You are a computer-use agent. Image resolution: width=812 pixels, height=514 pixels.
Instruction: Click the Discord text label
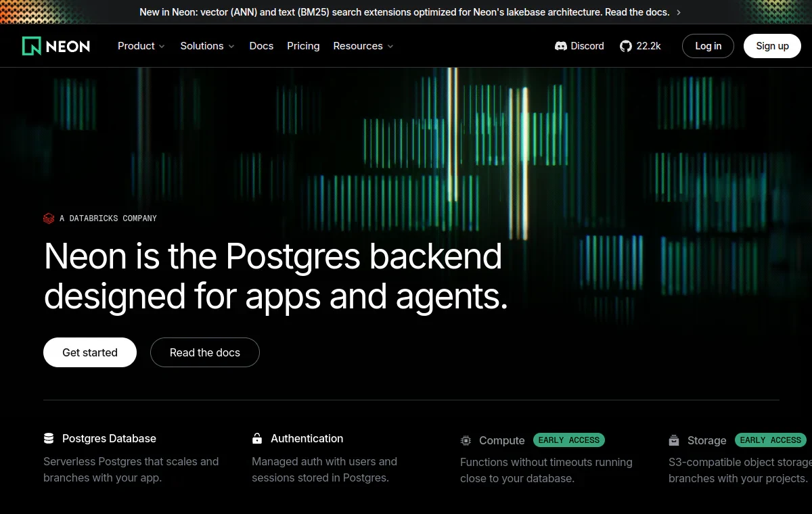point(587,46)
